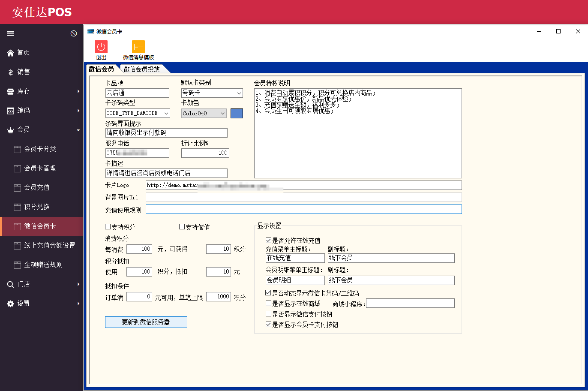The width and height of the screenshot is (588, 391).
Task: Click the 卡片Logo URL field
Action: click(304, 185)
